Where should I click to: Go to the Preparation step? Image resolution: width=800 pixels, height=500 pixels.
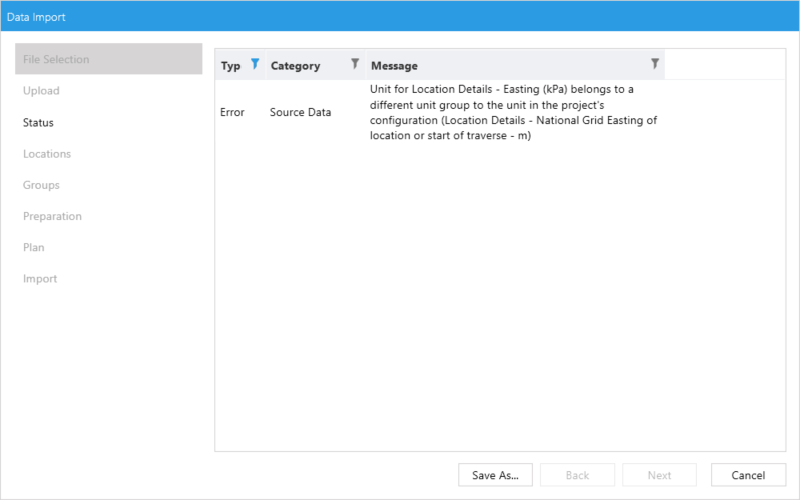point(52,216)
